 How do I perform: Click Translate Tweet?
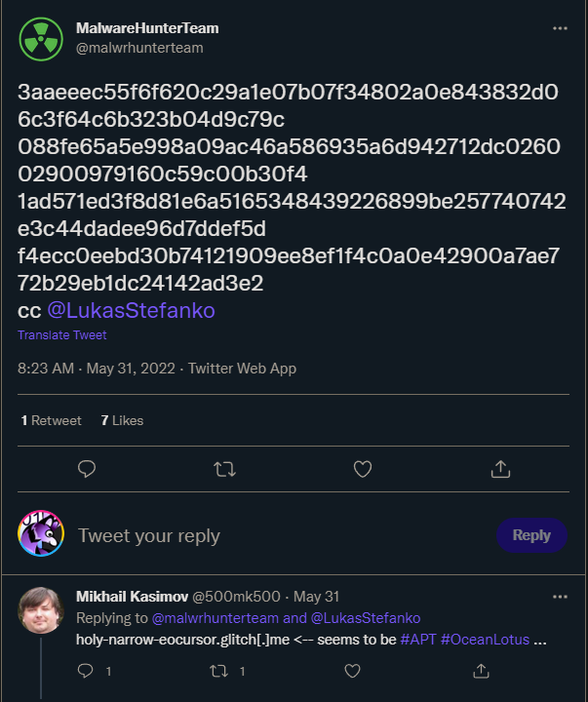point(61,334)
